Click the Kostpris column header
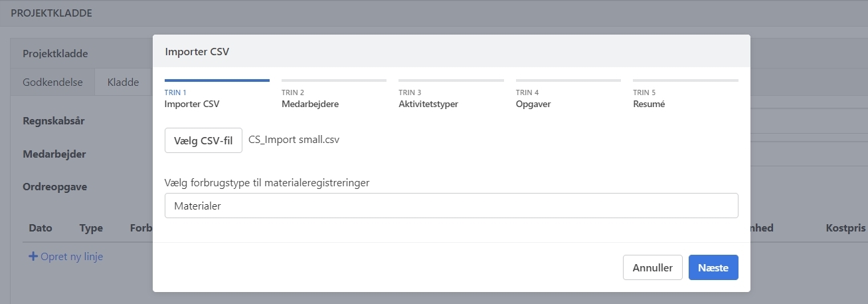 point(845,228)
